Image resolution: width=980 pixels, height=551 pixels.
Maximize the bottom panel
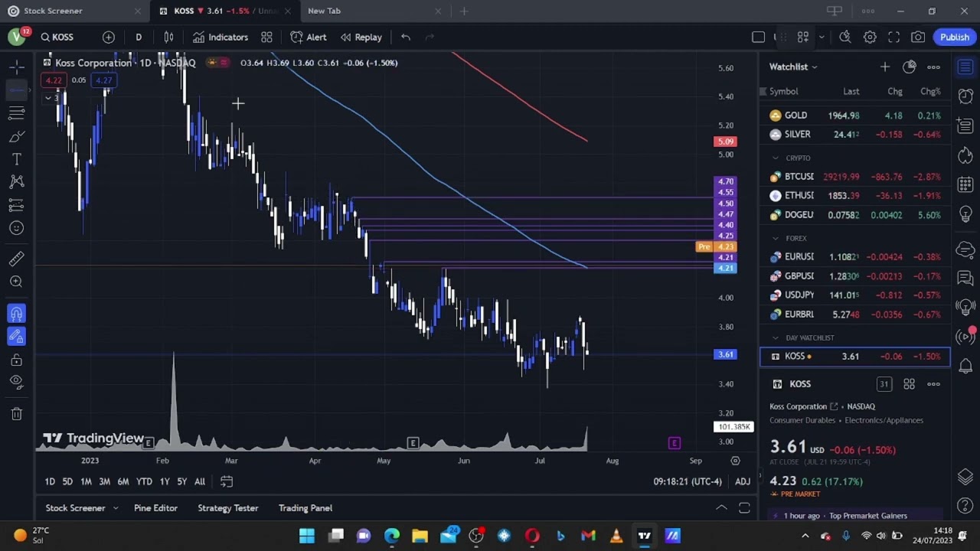coord(744,508)
